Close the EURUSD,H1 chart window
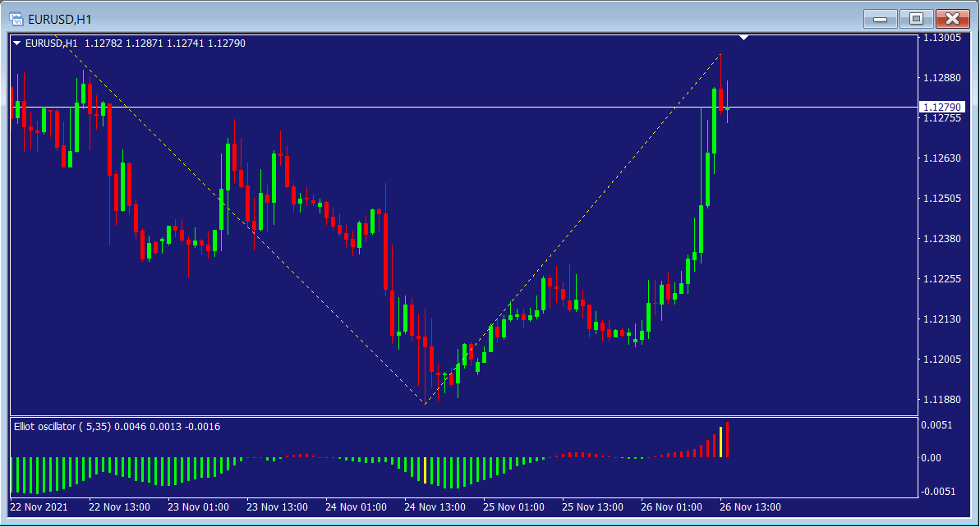The height and width of the screenshot is (527, 980). tap(952, 18)
